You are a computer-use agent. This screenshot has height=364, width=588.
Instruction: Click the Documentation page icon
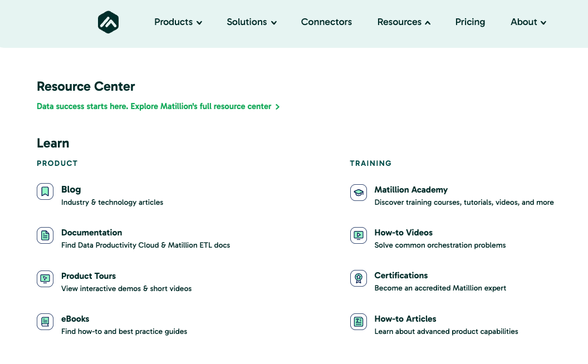[x=45, y=235]
